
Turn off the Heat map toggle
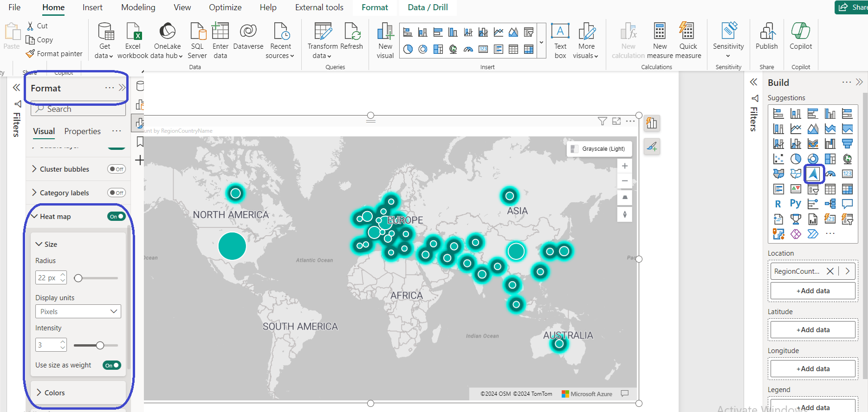(117, 217)
